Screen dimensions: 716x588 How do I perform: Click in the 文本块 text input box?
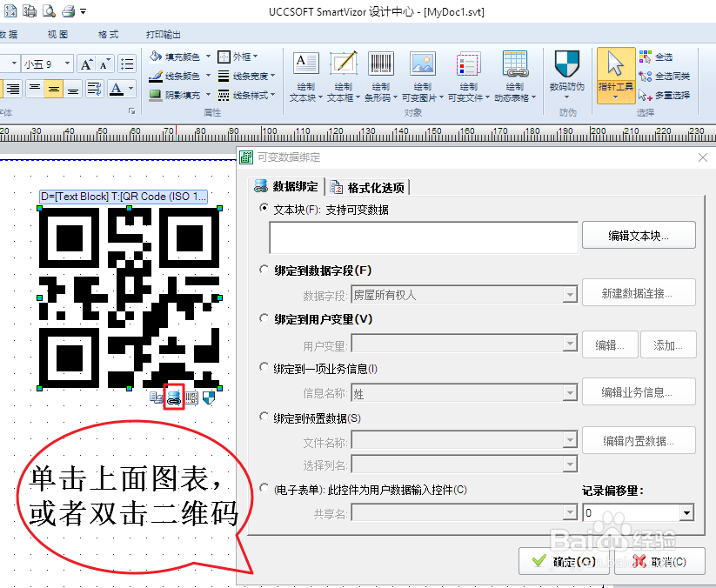click(x=424, y=237)
